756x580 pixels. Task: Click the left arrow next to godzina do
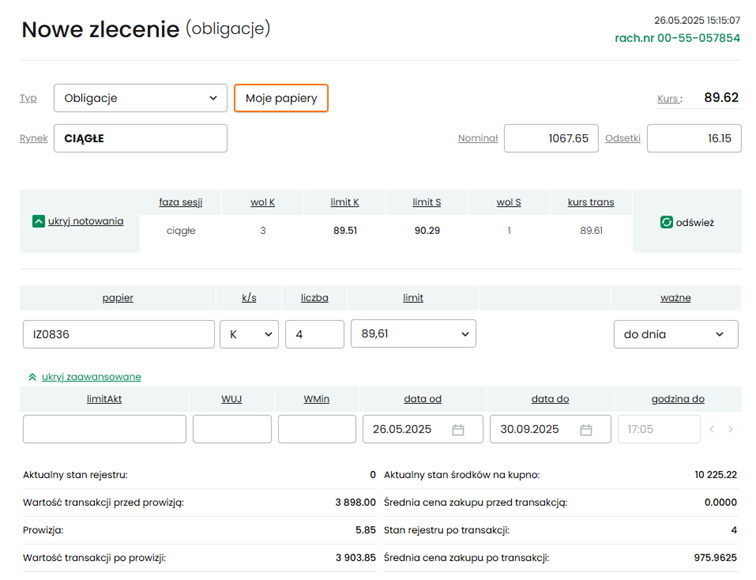tap(712, 429)
